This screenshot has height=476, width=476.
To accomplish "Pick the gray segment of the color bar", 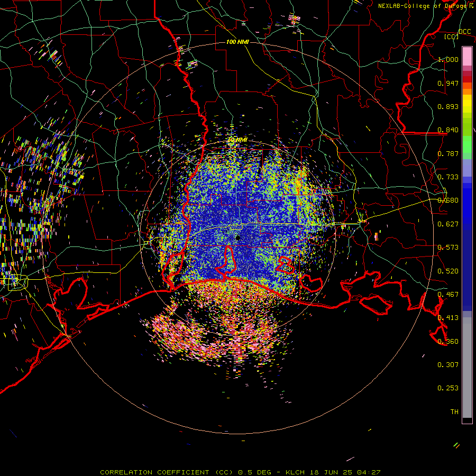I will coord(467,368).
